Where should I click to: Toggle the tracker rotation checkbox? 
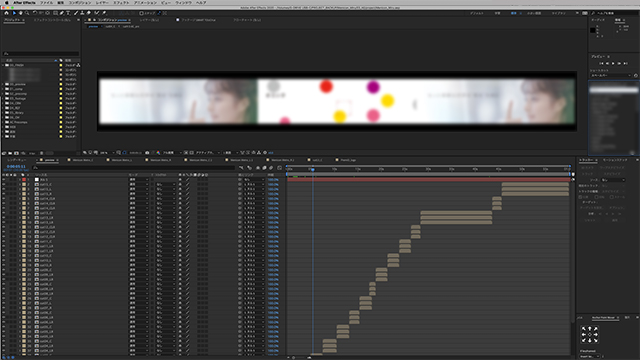pyautogui.click(x=597, y=197)
